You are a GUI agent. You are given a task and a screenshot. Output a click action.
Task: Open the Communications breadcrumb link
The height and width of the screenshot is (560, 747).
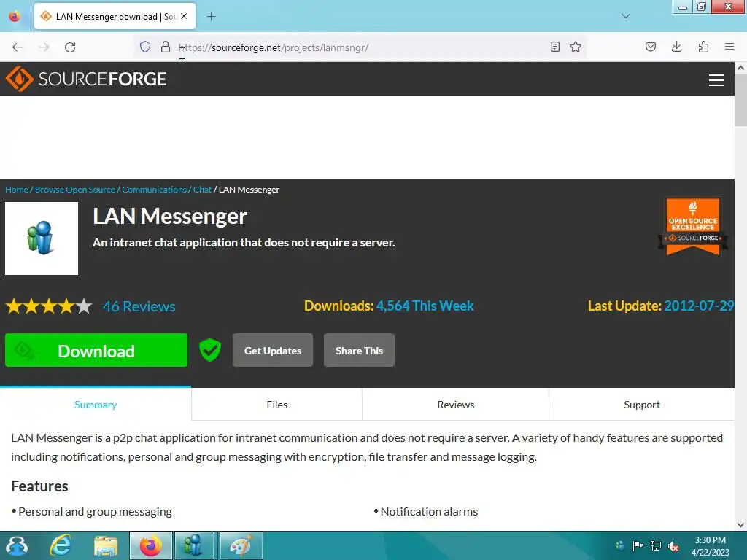coord(154,190)
